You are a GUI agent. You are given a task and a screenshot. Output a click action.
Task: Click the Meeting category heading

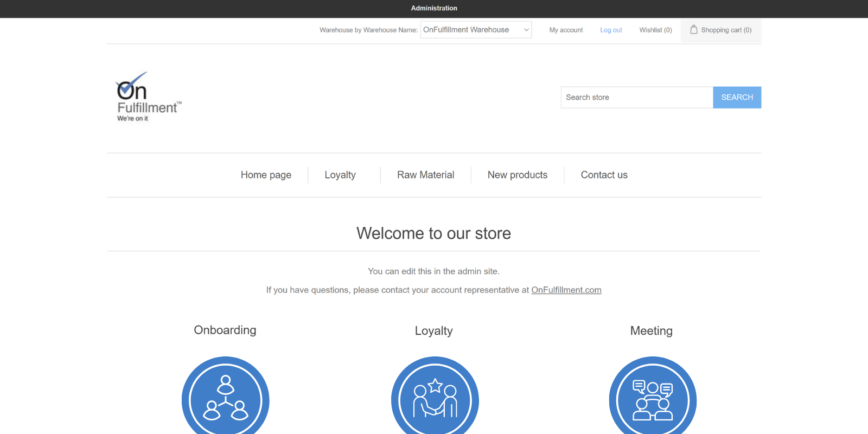pos(651,331)
